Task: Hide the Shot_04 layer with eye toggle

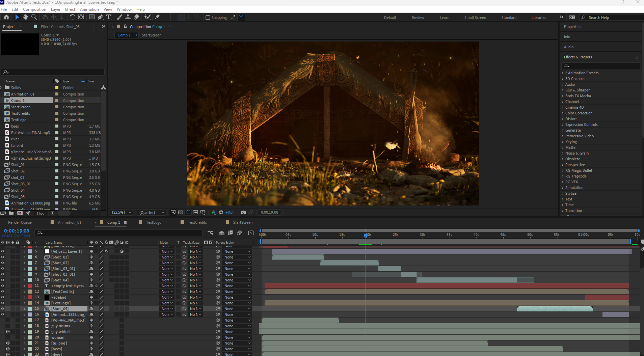Action: [x=3, y=280]
